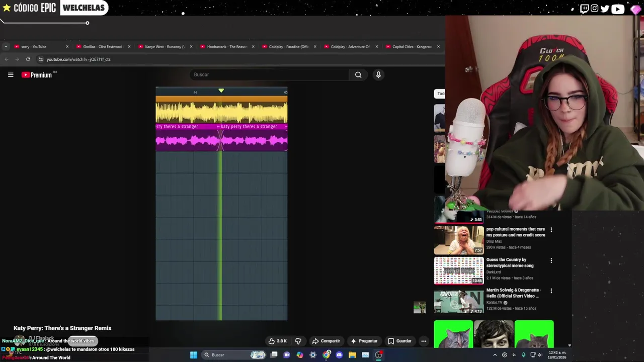644x362 pixels.
Task: Open Task View from taskbar
Action: 274,355
